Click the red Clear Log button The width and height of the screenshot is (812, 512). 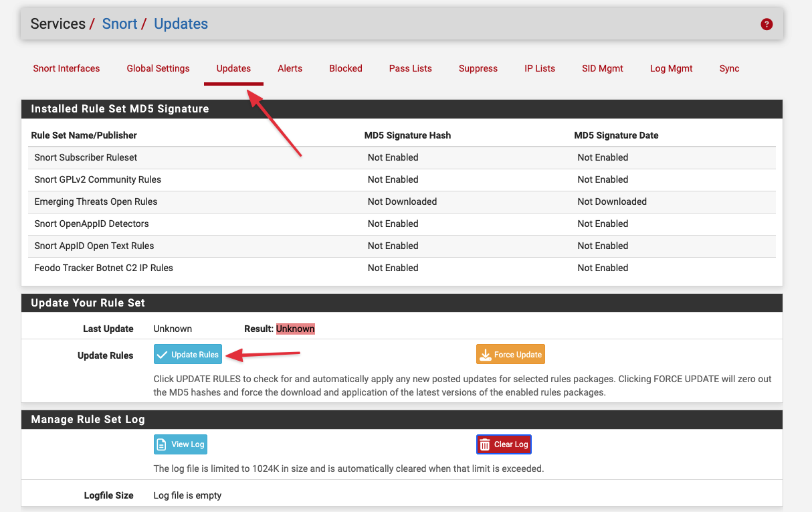point(504,444)
